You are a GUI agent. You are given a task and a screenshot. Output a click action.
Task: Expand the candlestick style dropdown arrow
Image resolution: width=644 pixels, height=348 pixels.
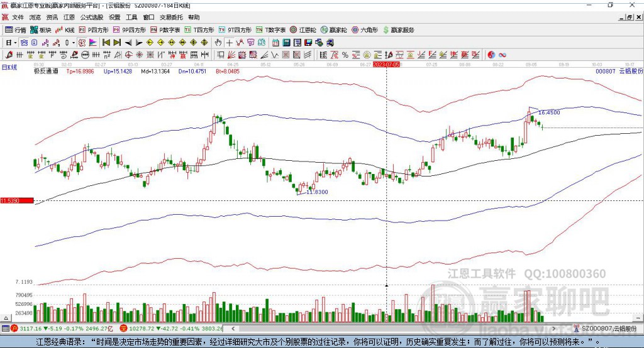pos(74,43)
